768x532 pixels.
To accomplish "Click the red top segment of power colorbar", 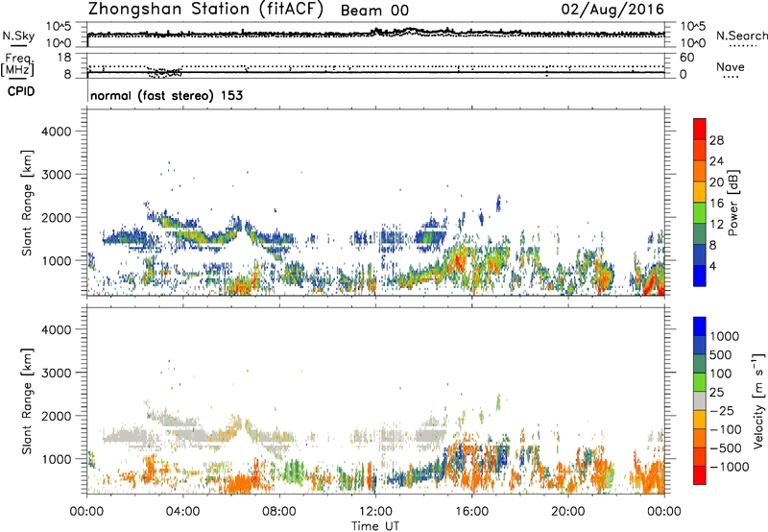I will [x=700, y=130].
